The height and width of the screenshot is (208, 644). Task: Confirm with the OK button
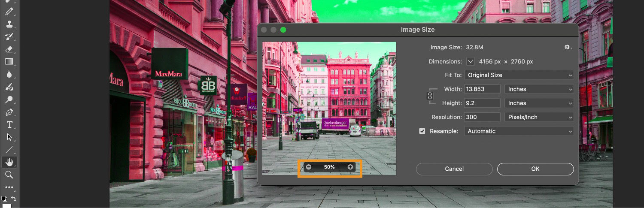click(x=535, y=169)
